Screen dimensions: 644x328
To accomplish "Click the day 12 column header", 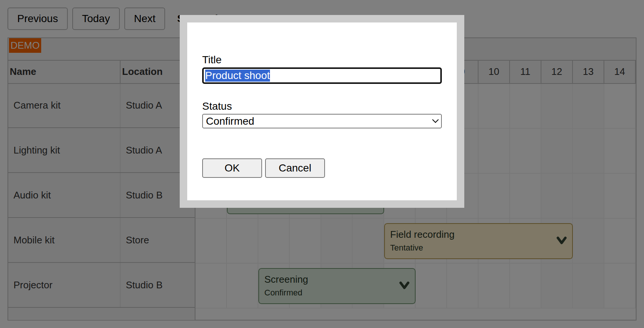I will [557, 72].
